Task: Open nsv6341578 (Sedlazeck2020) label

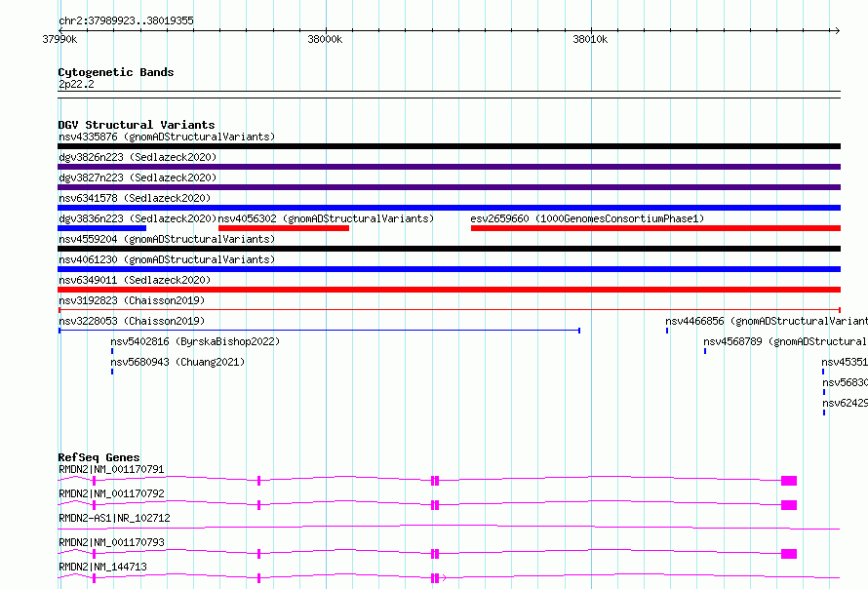Action: coord(135,198)
